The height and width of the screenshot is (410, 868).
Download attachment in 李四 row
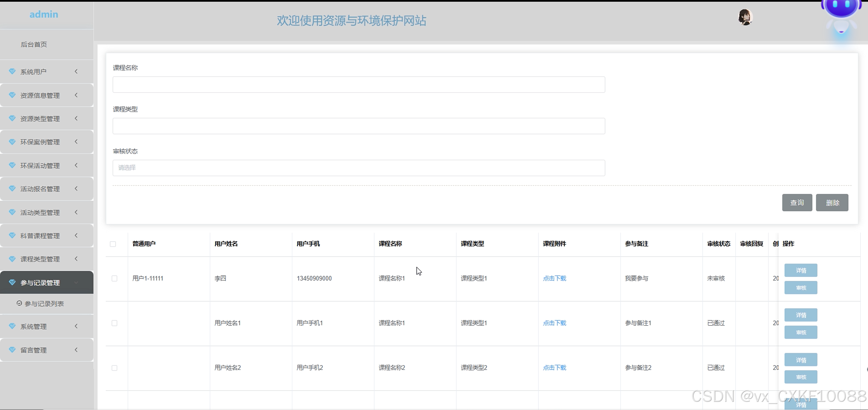tap(554, 278)
